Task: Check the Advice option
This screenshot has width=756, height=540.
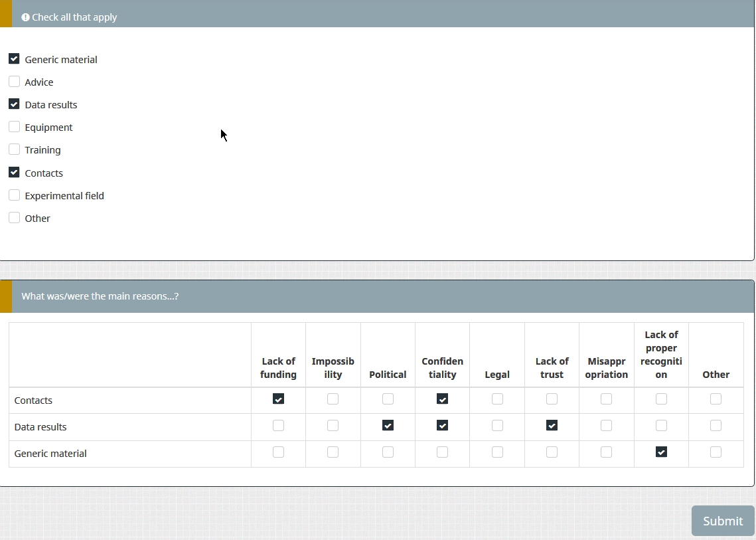Action: (x=14, y=82)
